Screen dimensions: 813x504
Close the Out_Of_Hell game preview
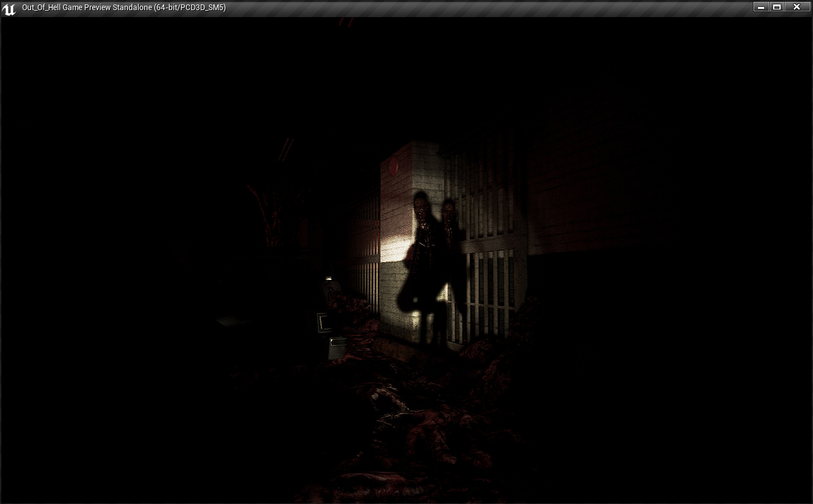tap(797, 7)
